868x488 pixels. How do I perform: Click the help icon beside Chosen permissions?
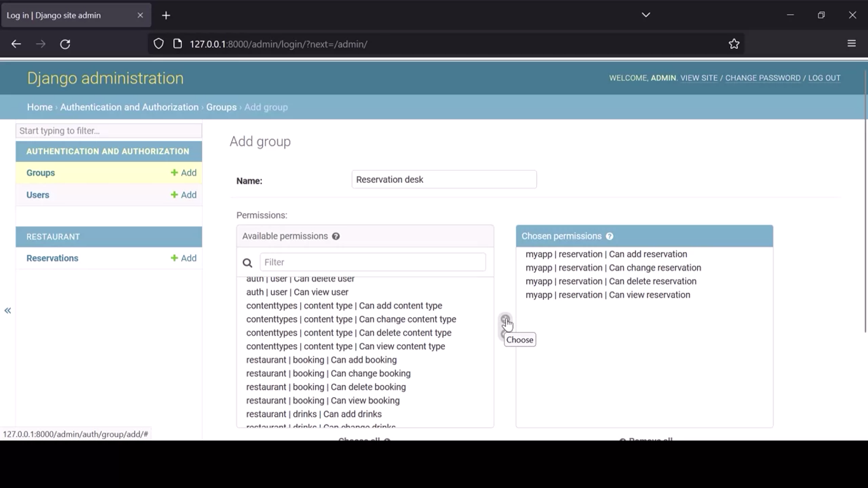609,236
